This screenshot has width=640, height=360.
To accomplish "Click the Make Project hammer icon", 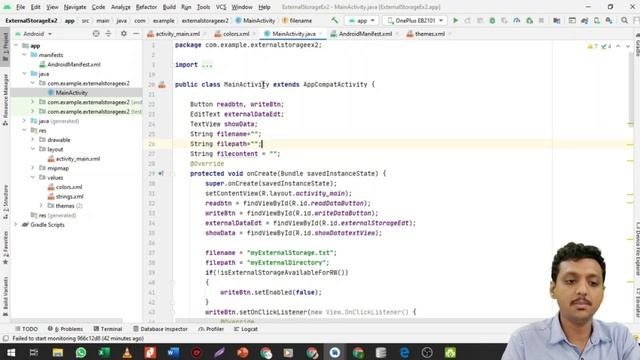I will coord(335,20).
